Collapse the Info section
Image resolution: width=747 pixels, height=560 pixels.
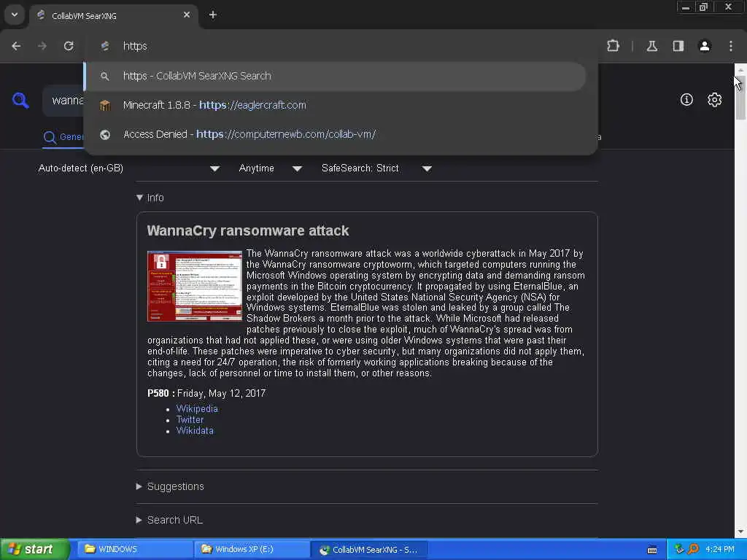click(150, 198)
